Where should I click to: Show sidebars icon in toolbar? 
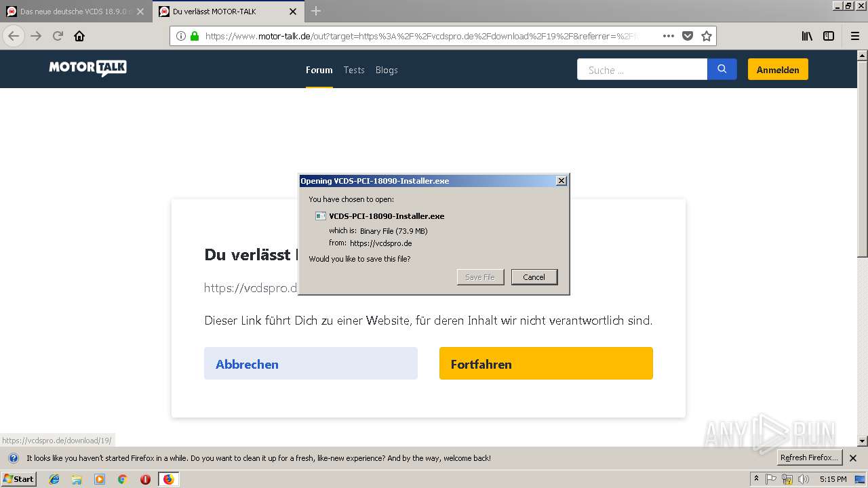[x=829, y=36]
